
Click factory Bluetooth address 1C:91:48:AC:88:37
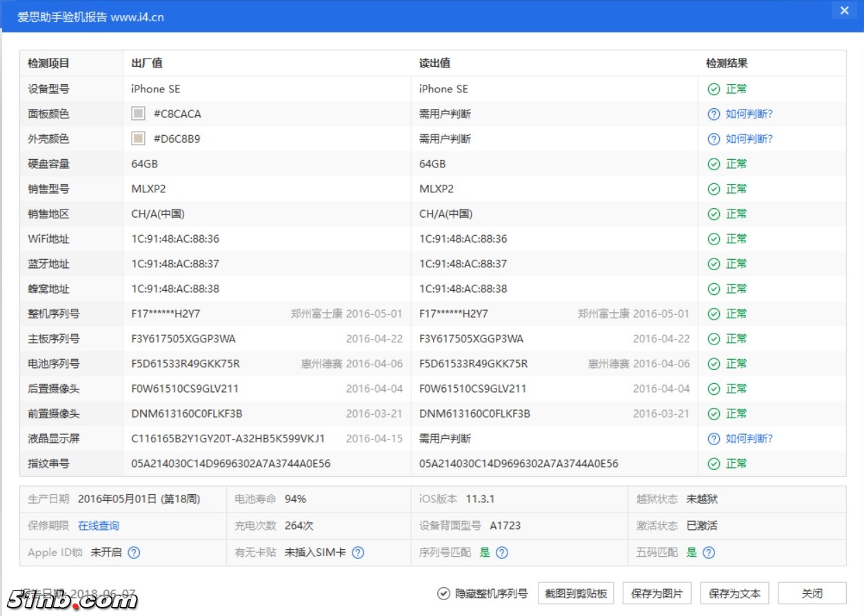coord(175,264)
